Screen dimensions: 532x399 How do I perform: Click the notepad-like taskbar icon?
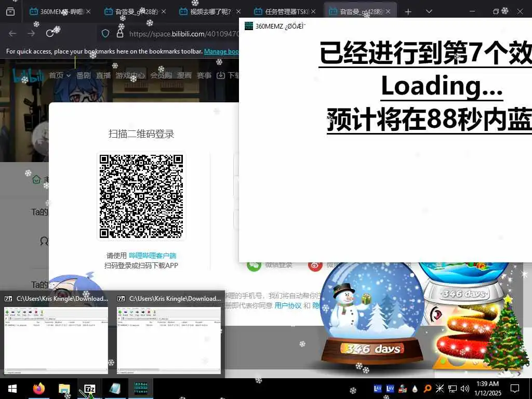pyautogui.click(x=115, y=389)
